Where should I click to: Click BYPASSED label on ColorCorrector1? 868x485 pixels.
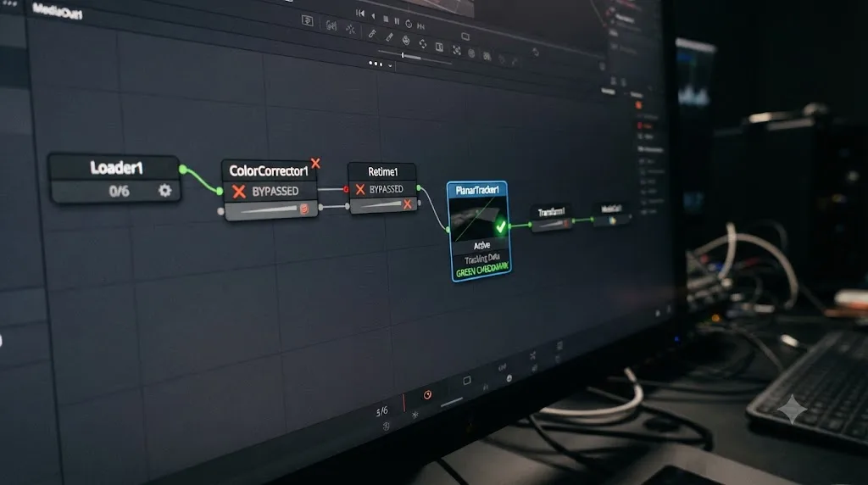tap(275, 191)
